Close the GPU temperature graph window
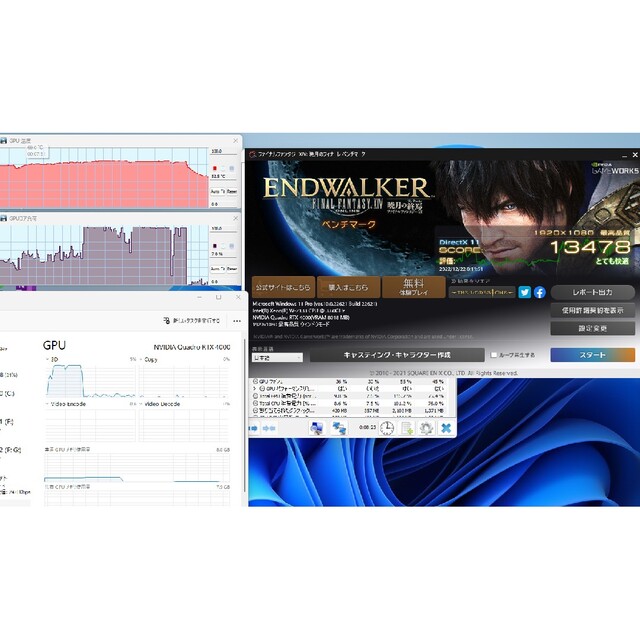Screen dimensions: 640x640 tap(236, 140)
